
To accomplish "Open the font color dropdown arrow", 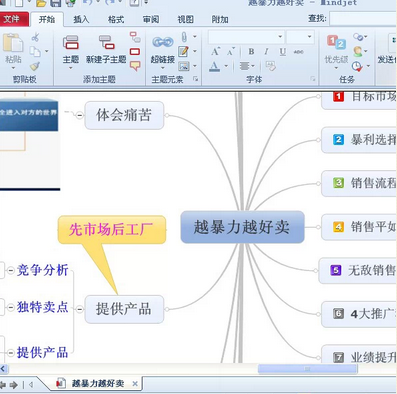I will 226,66.
